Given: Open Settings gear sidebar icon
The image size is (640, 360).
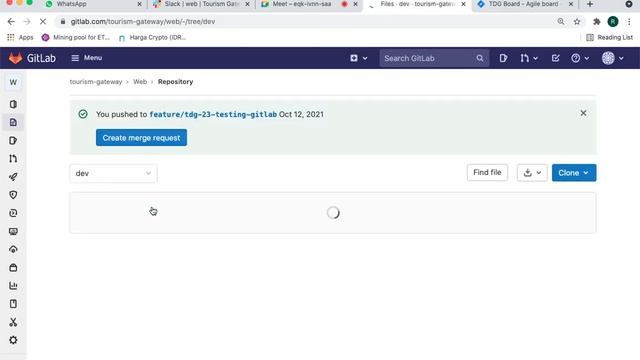Looking at the screenshot, I should pyautogui.click(x=13, y=340).
